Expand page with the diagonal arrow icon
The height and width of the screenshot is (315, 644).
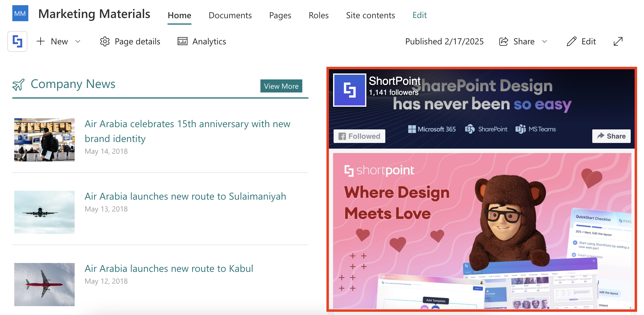pyautogui.click(x=618, y=41)
